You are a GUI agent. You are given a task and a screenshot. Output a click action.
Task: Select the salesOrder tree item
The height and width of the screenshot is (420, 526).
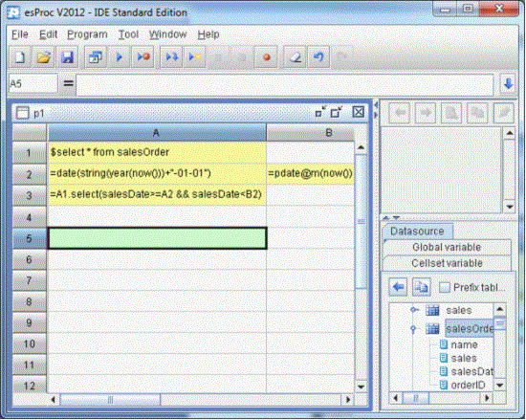(470, 329)
